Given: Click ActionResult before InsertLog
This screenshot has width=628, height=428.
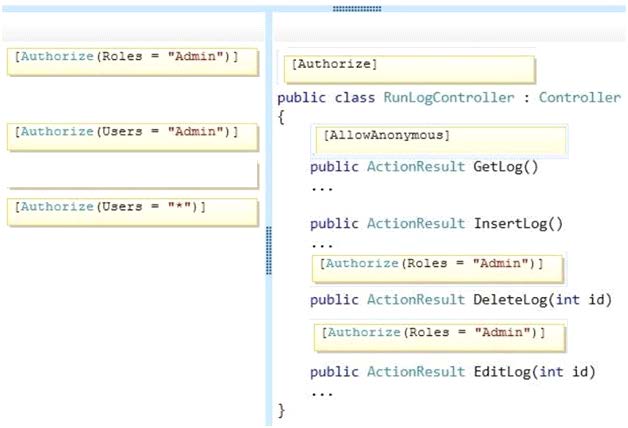Looking at the screenshot, I should [416, 223].
